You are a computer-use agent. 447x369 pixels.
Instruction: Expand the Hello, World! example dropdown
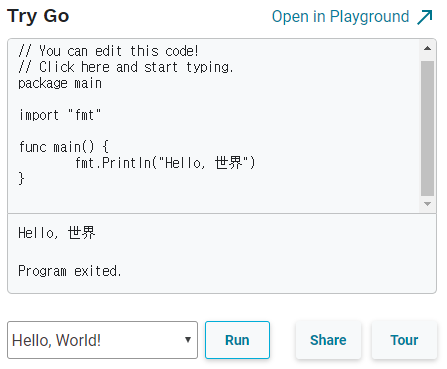pyautogui.click(x=102, y=340)
